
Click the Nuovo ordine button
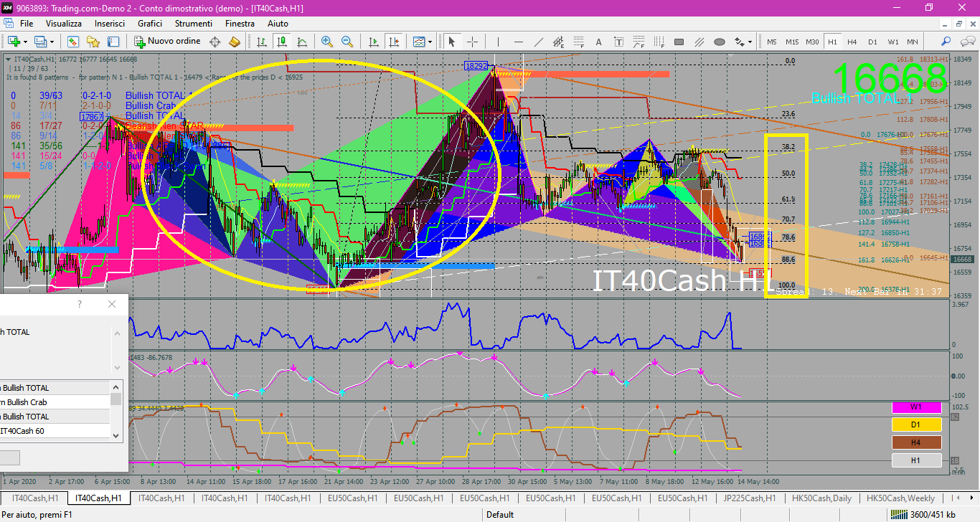pos(167,42)
